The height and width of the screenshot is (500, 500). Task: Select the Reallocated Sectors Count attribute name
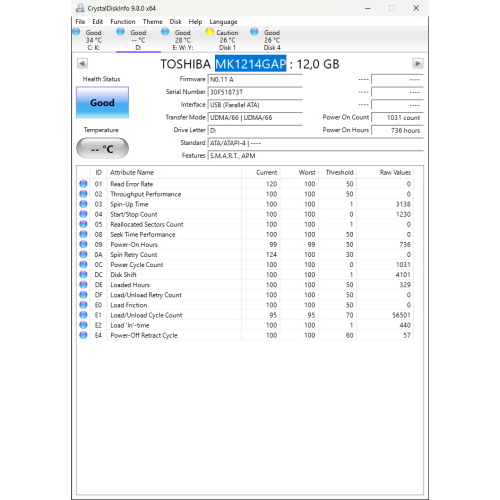pyautogui.click(x=147, y=224)
